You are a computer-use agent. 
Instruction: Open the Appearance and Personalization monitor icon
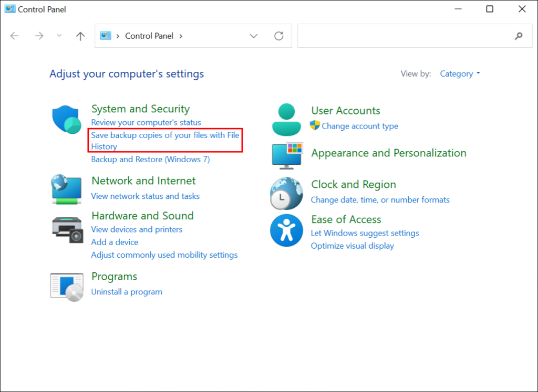[287, 156]
